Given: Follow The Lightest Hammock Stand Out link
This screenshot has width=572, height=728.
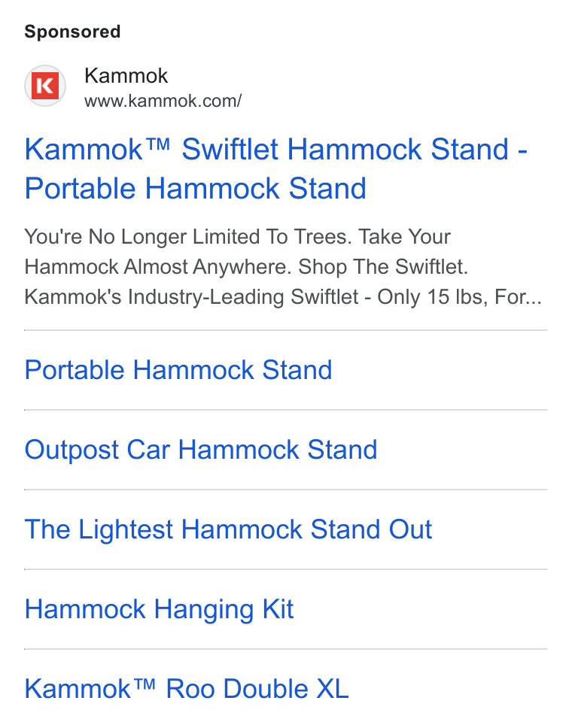Looking at the screenshot, I should [228, 529].
